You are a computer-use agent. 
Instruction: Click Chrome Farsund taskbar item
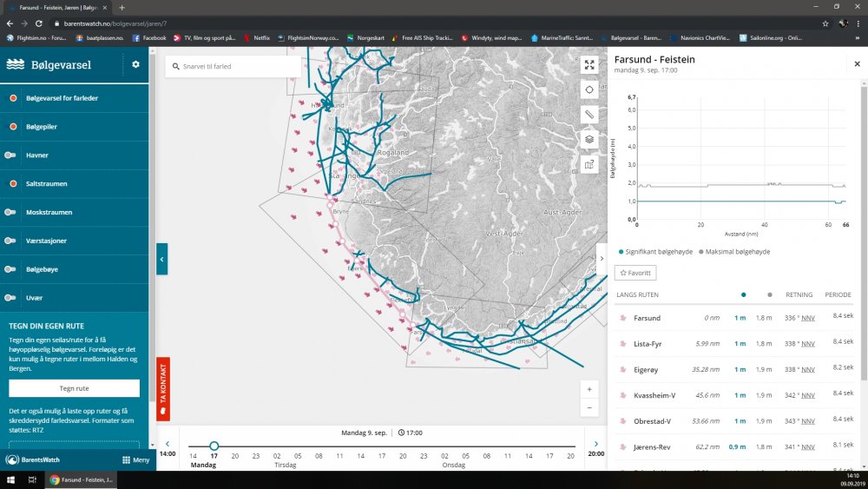pyautogui.click(x=82, y=479)
